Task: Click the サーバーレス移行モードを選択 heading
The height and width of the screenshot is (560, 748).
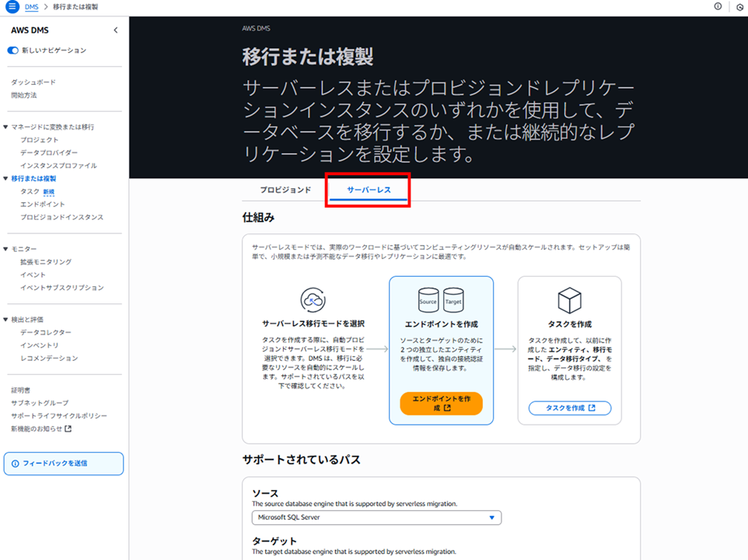Action: 313,324
